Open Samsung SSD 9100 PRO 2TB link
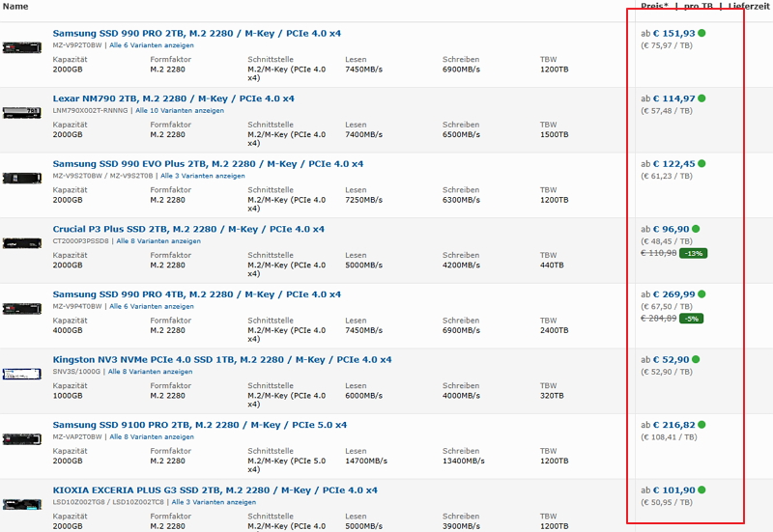The image size is (773, 532). click(x=200, y=425)
